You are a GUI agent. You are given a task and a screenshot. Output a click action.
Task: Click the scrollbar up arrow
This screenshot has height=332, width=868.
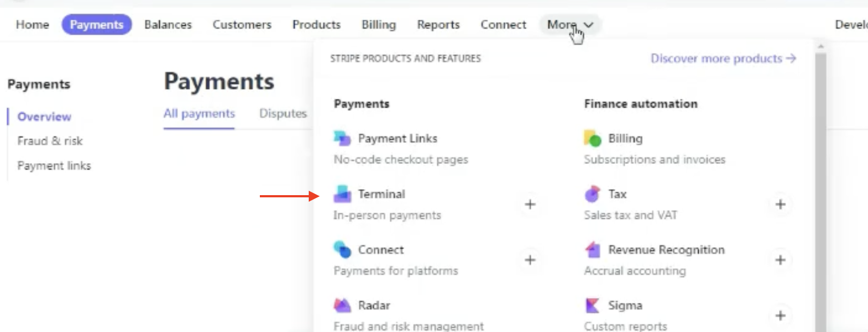821,47
